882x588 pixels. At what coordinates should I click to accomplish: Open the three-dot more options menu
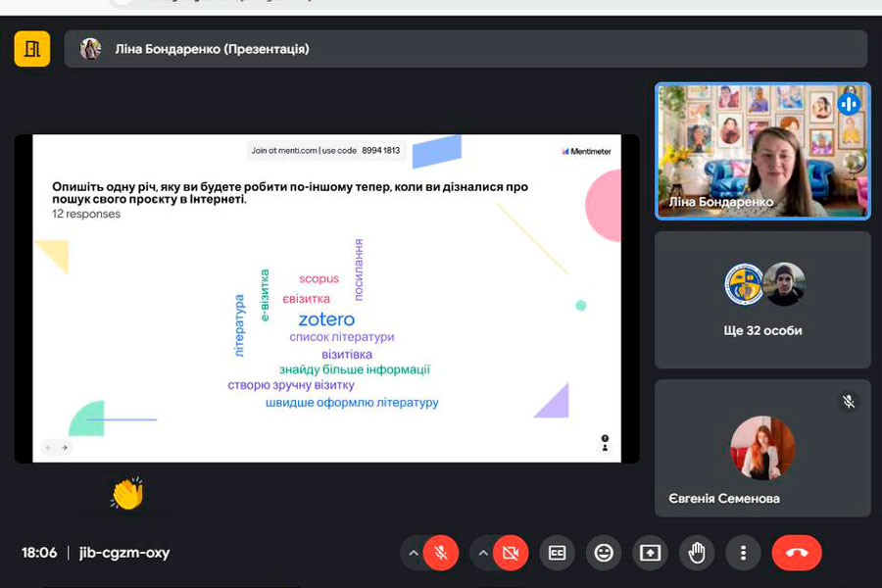pyautogui.click(x=743, y=553)
